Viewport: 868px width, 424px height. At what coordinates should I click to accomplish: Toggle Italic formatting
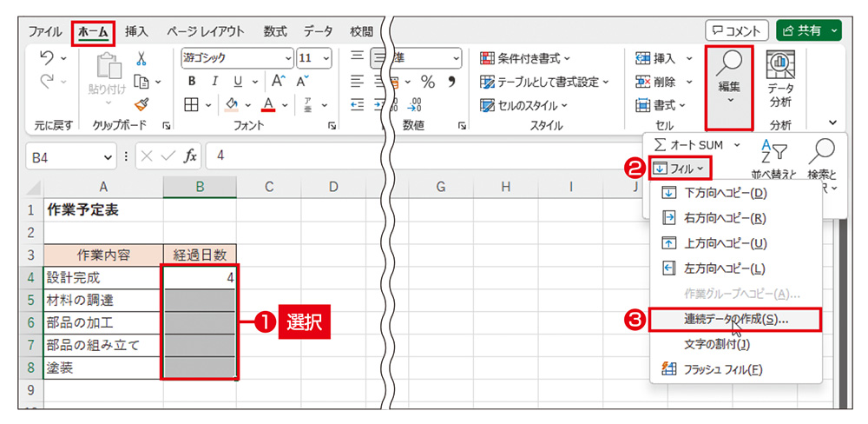click(x=215, y=82)
